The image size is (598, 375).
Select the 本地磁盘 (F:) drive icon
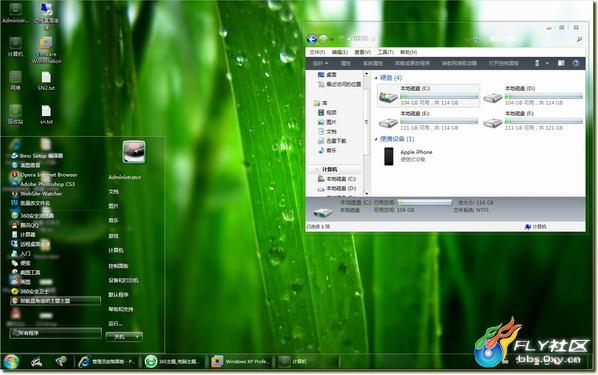coord(493,123)
